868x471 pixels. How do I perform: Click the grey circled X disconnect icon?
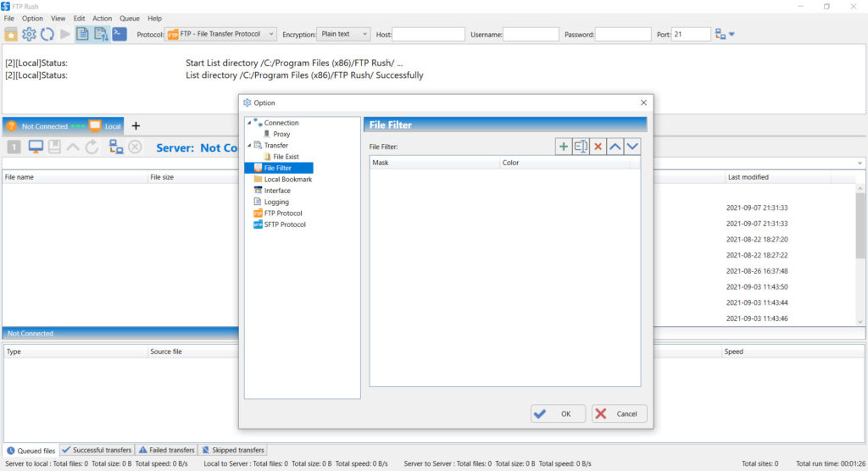[x=135, y=147]
